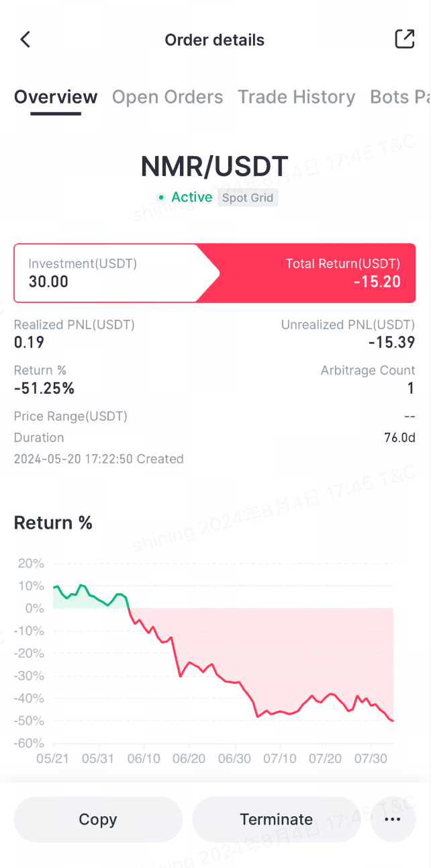Tap the Return % chart heading
The height and width of the screenshot is (868, 431).
coord(53,523)
